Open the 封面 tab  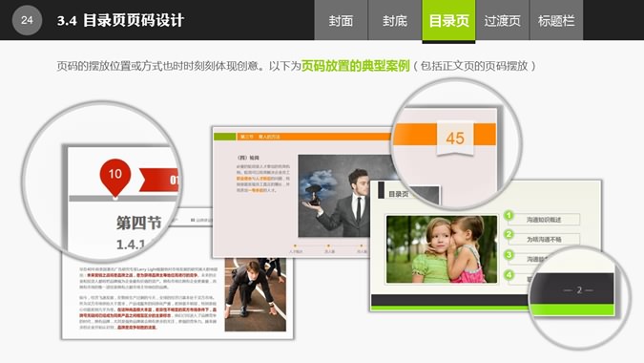pos(341,20)
